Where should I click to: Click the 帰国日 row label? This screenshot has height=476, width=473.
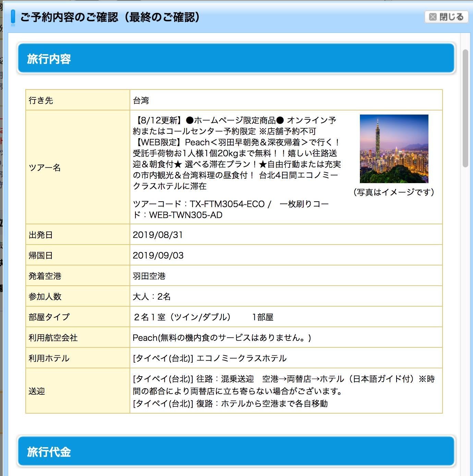[x=41, y=255]
